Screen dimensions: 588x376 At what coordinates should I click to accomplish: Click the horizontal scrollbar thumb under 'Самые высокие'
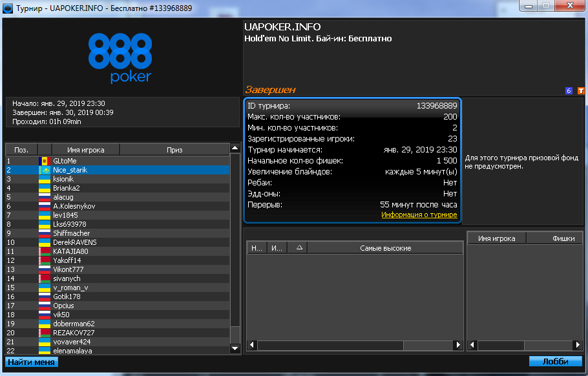point(330,345)
